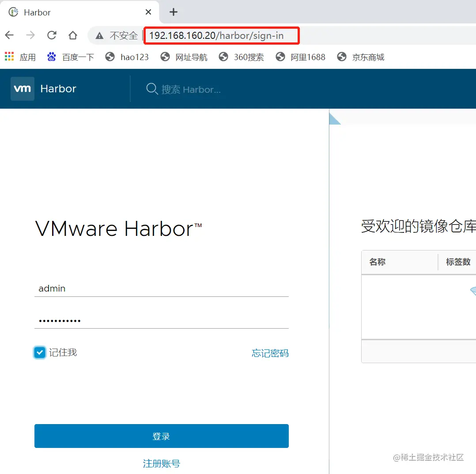Click the search magnifier icon
476x474 pixels.
click(152, 89)
